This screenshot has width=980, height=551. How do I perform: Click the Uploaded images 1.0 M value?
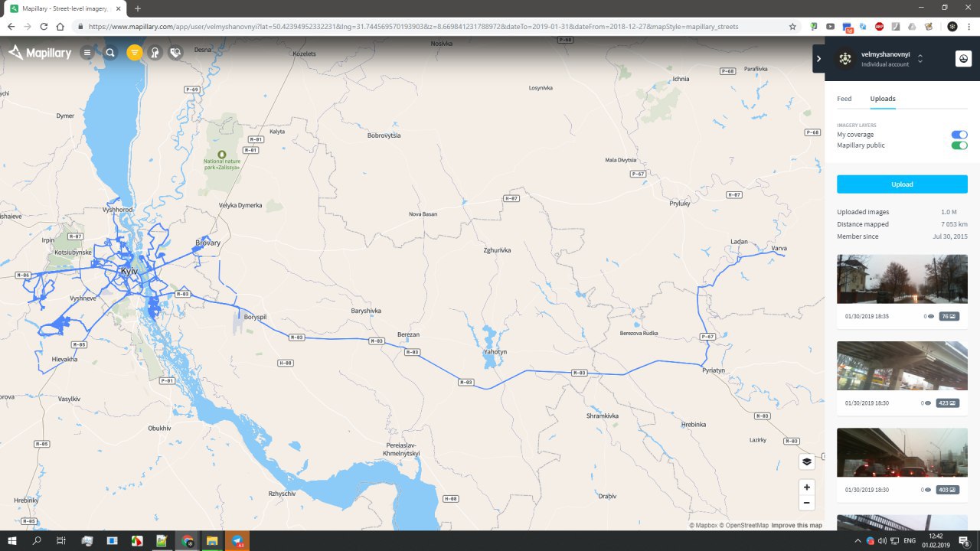[x=949, y=212]
